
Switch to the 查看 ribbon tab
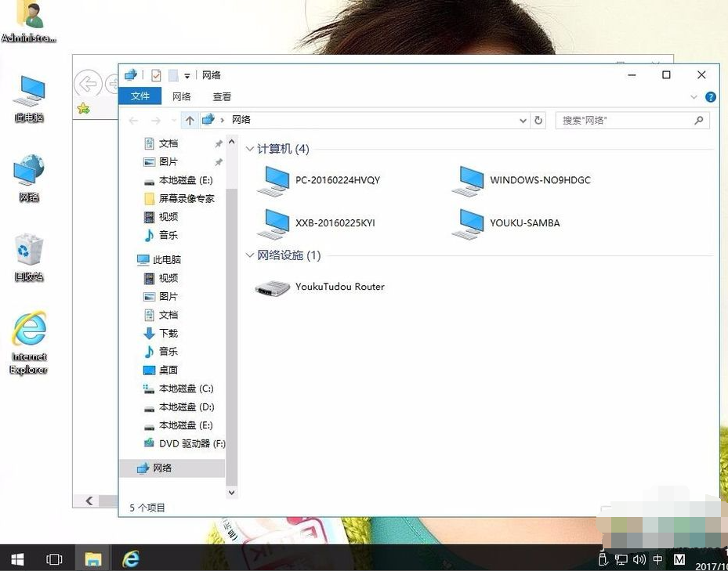[221, 96]
